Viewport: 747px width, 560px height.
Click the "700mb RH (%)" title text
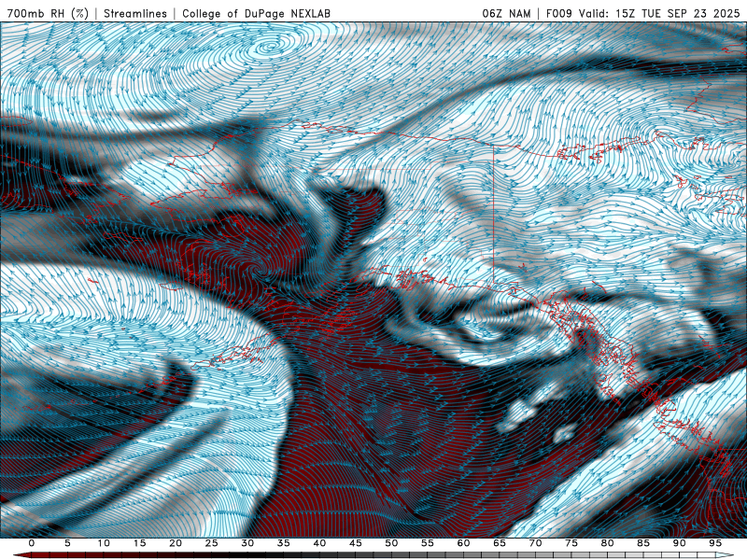tap(48, 13)
